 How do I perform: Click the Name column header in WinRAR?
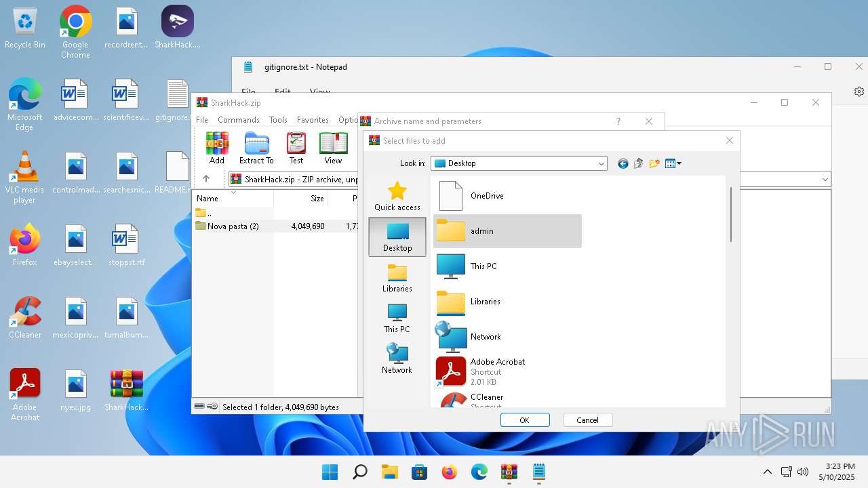(x=233, y=199)
